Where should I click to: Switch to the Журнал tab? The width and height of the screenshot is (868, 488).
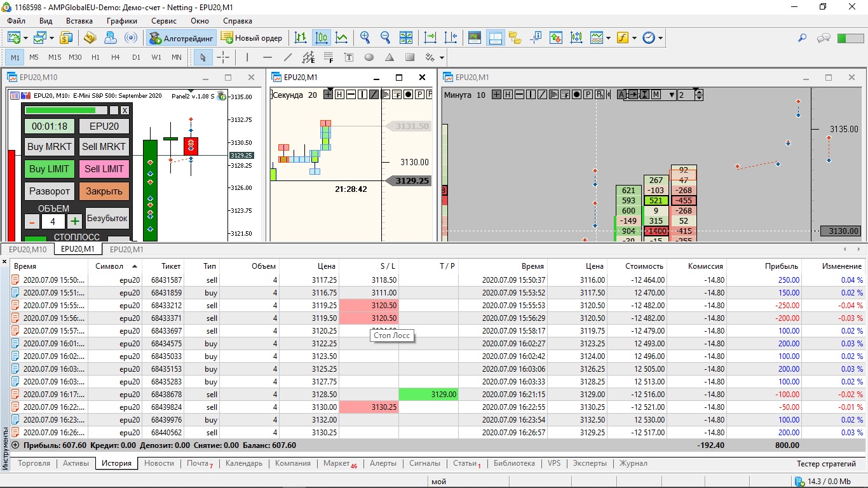pos(633,463)
